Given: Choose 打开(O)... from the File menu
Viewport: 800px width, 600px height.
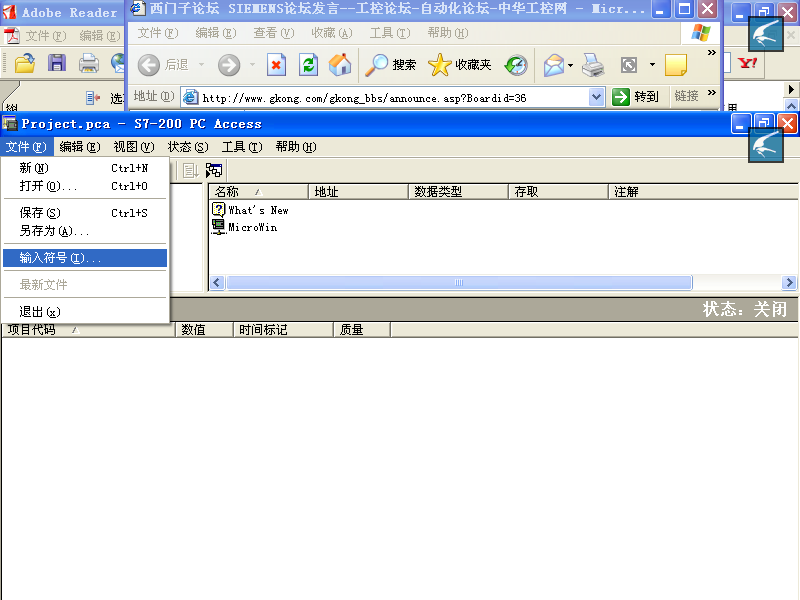Looking at the screenshot, I should pyautogui.click(x=85, y=186).
